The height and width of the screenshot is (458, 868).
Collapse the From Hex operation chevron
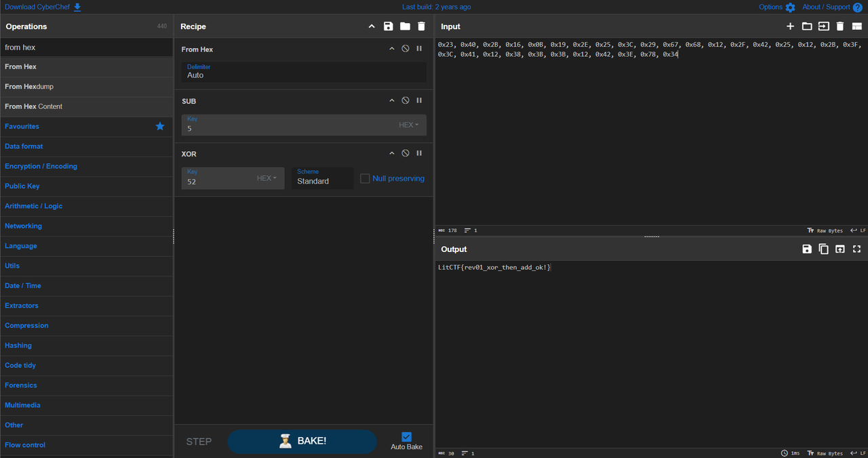(x=391, y=49)
